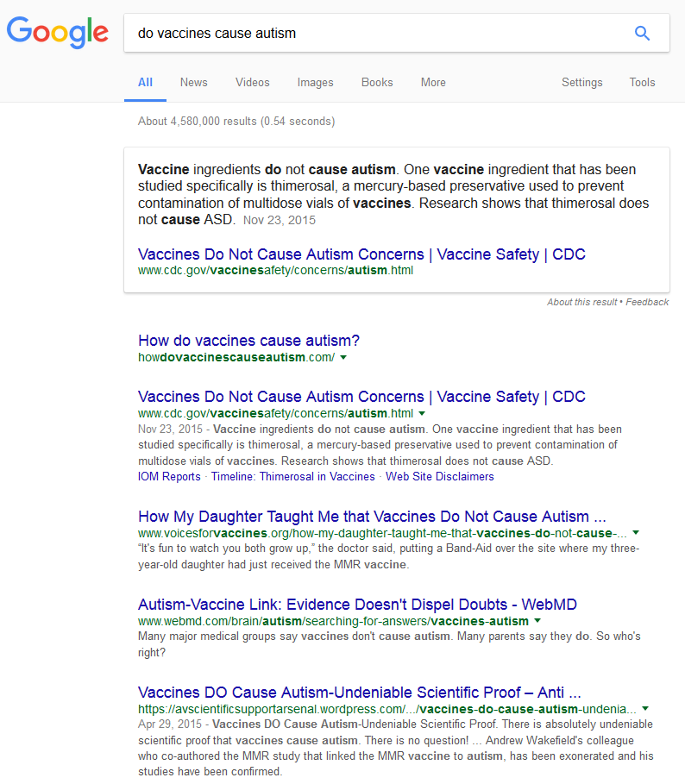The image size is (685, 784).
Task: Click the 'Apr 29, 2015' date text
Action: [170, 724]
